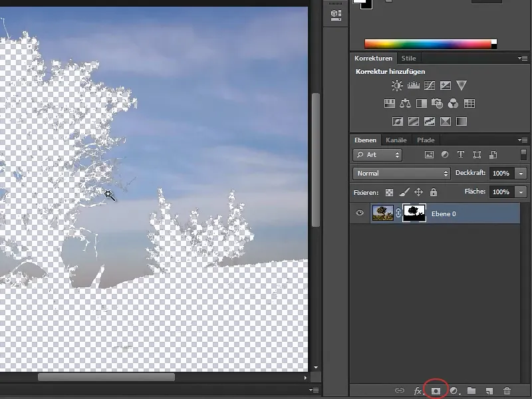Click the add layer mask button
The height and width of the screenshot is (399, 532).
pyautogui.click(x=436, y=391)
